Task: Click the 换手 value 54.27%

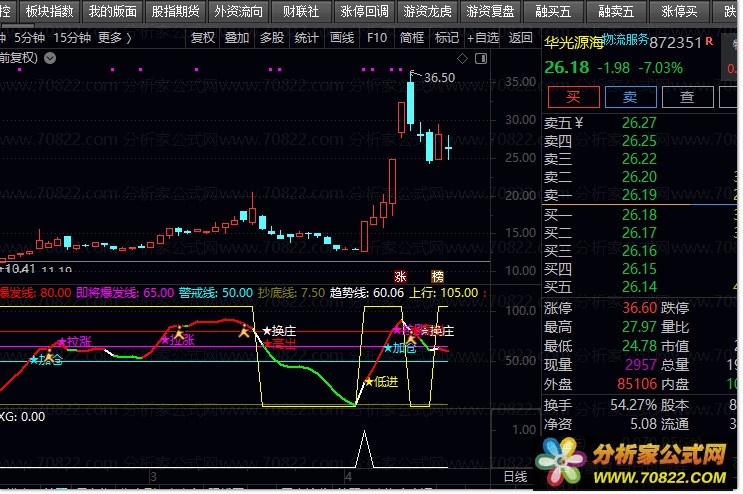Action: (x=634, y=405)
